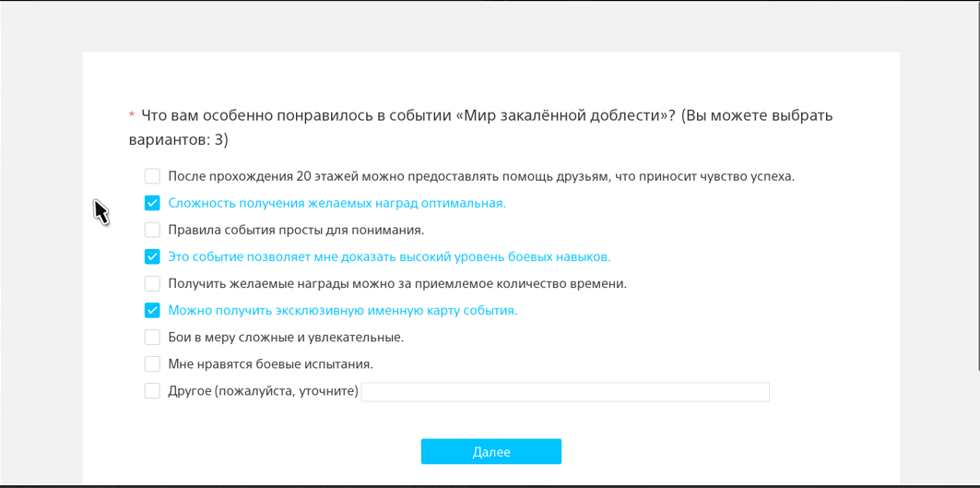Screen dimensions: 980x488
Task: Click the blue label «Можно получить эксклюзивную именную карту события»
Action: pos(343,311)
